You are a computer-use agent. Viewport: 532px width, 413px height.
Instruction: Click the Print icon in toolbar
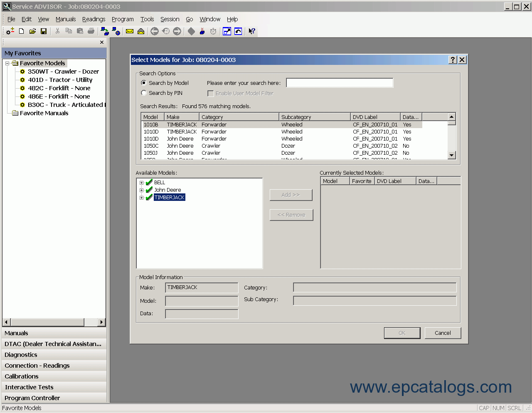coord(91,31)
